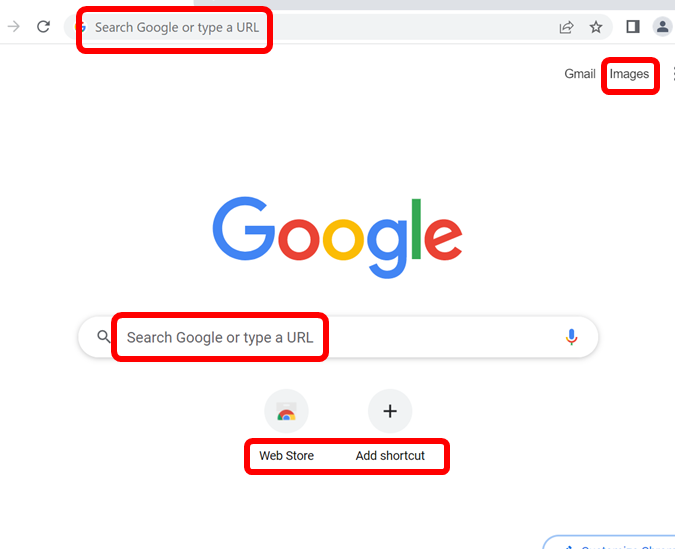Click the Web Store label text
Image resolution: width=675 pixels, height=549 pixels.
pyautogui.click(x=286, y=456)
